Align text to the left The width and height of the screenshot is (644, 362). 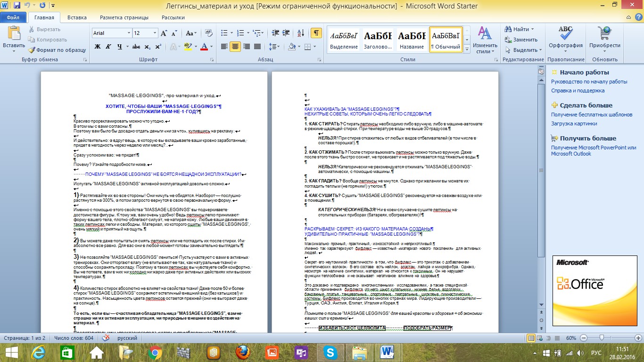pos(224,47)
